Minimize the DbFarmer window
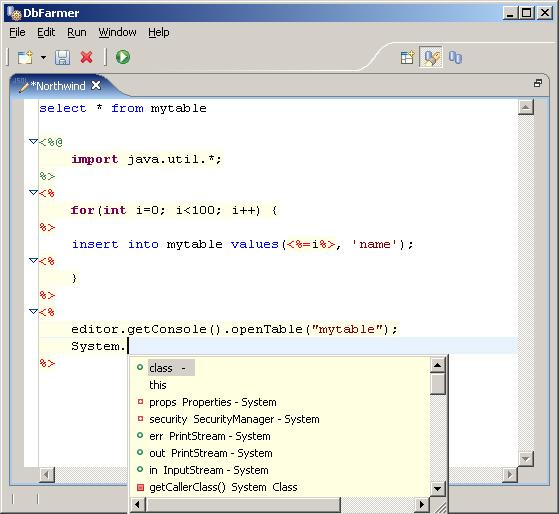Screen dimensions: 559x514 tap(510, 13)
